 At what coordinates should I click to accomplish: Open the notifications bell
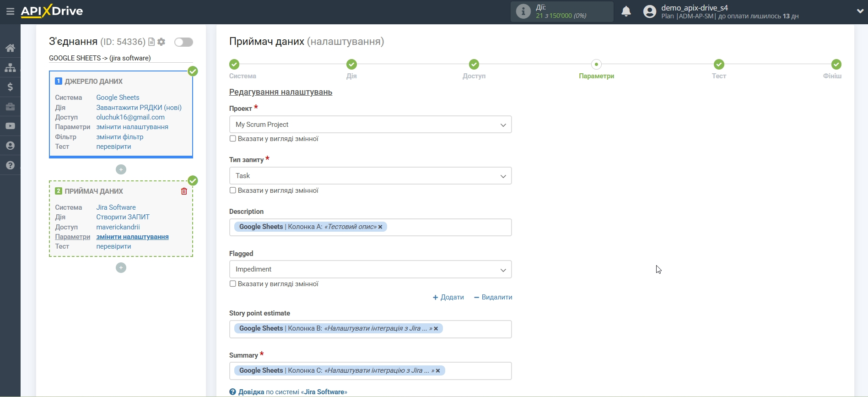[626, 11]
